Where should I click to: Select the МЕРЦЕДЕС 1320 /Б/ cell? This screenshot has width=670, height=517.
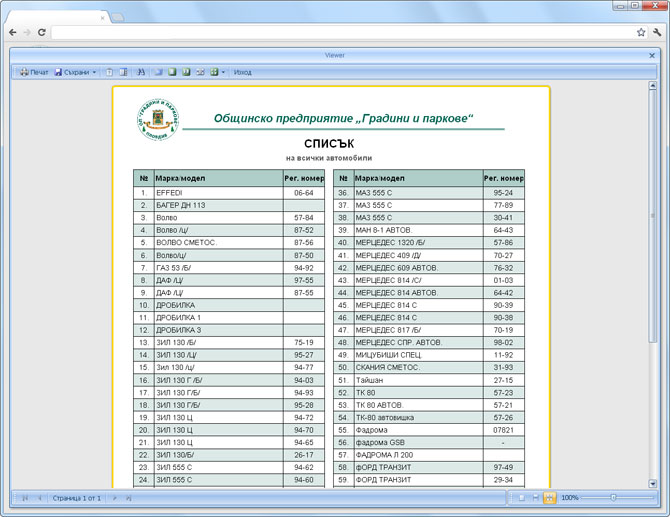[419, 242]
